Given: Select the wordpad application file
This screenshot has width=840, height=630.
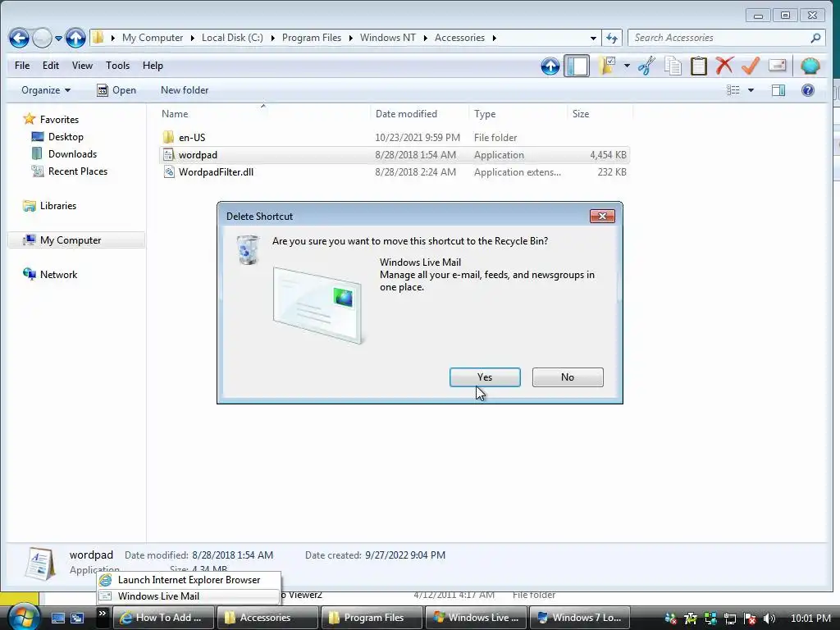Looking at the screenshot, I should point(395,155).
